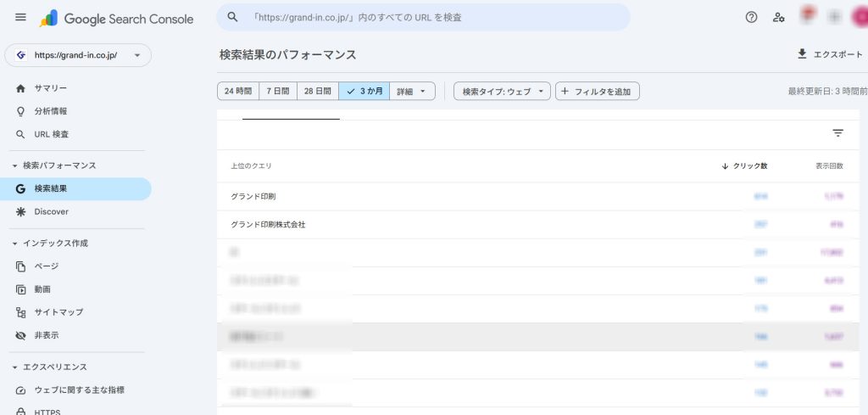
Task: Open 分析情報 from the sidebar
Action: pyautogui.click(x=51, y=111)
